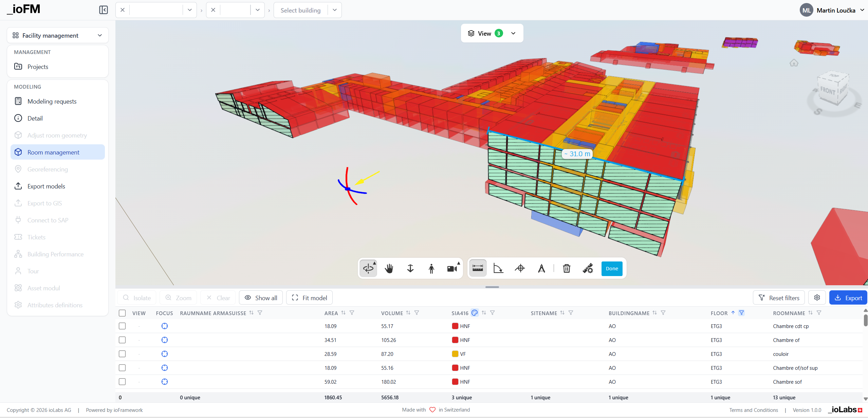Activate the pan hand tool

[x=389, y=269]
